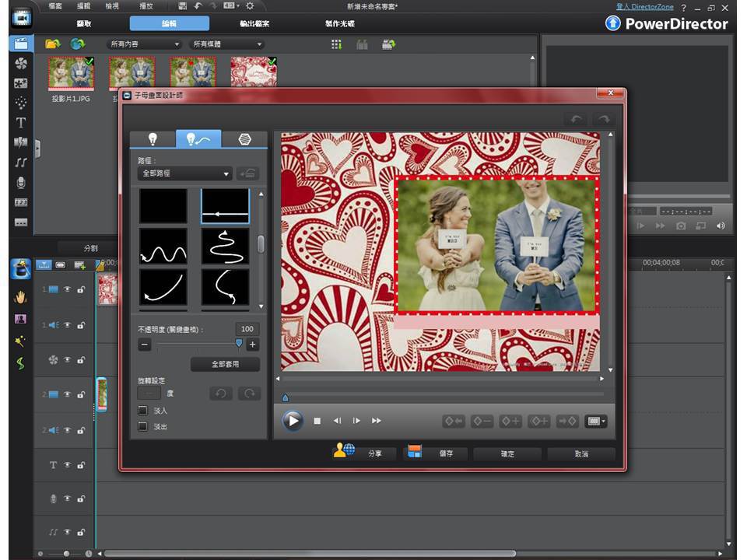Open the 檢視 menu
The height and width of the screenshot is (560, 747).
click(x=112, y=6)
